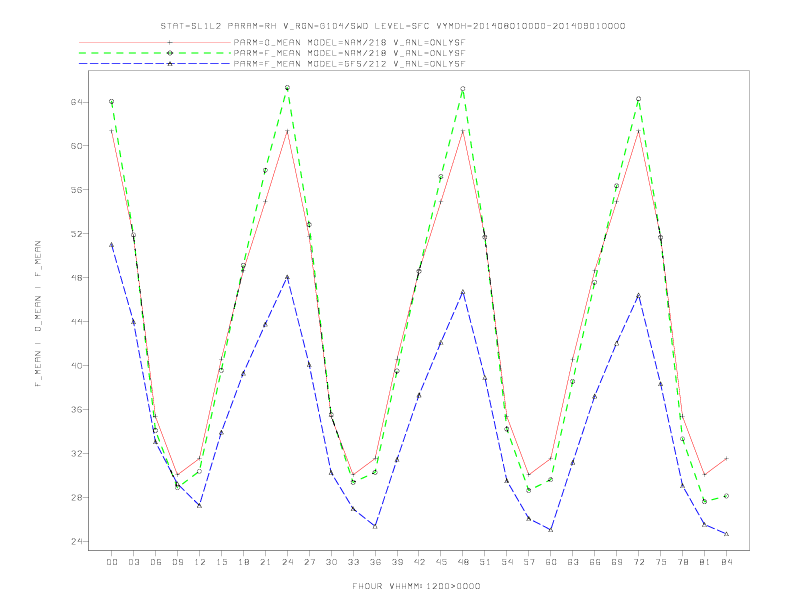Image resolution: width=792 pixels, height=612 pixels.
Task: Click the y-axis tick value 40
Action: [x=77, y=366]
